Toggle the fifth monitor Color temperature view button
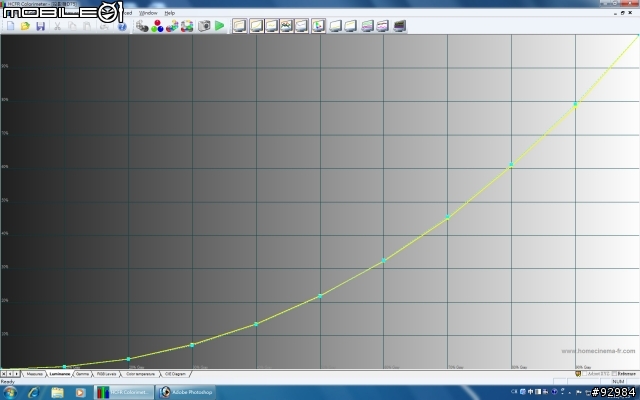This screenshot has height=400, width=640. [x=302, y=26]
